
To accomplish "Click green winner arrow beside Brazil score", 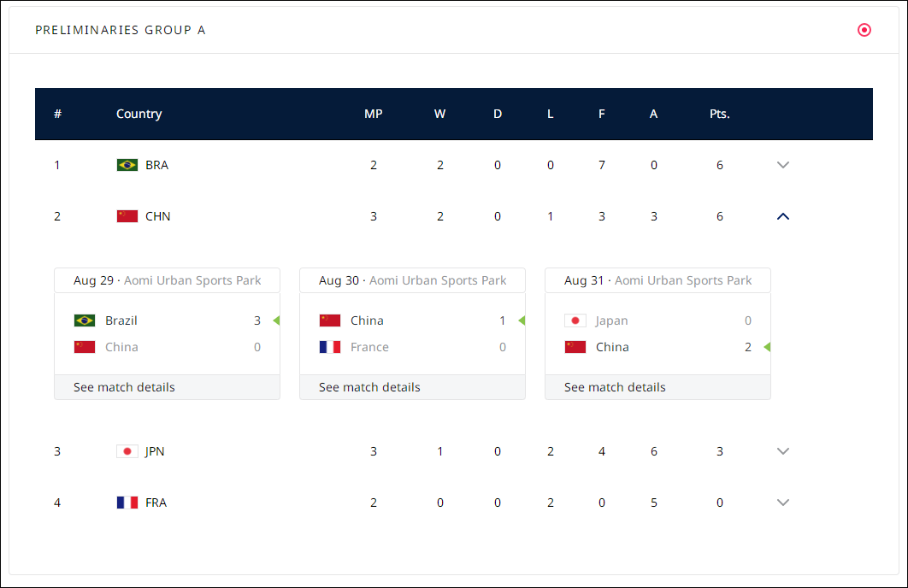I will point(276,320).
